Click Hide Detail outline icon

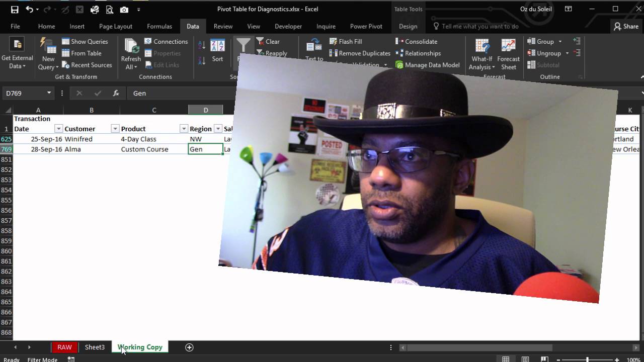click(x=577, y=53)
